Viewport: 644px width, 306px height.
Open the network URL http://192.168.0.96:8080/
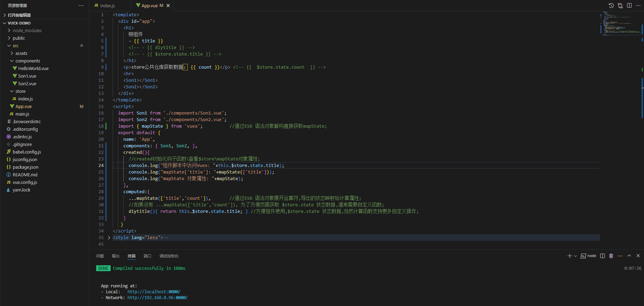(x=157, y=298)
